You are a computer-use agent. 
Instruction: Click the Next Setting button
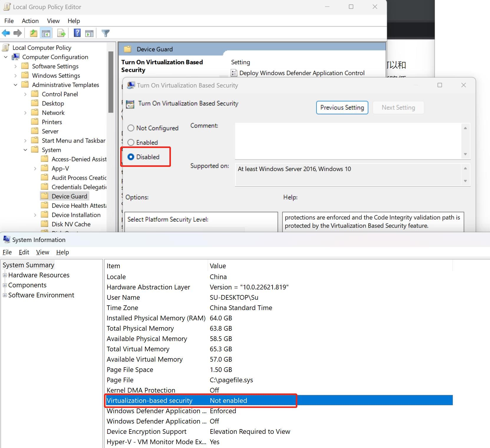(398, 108)
